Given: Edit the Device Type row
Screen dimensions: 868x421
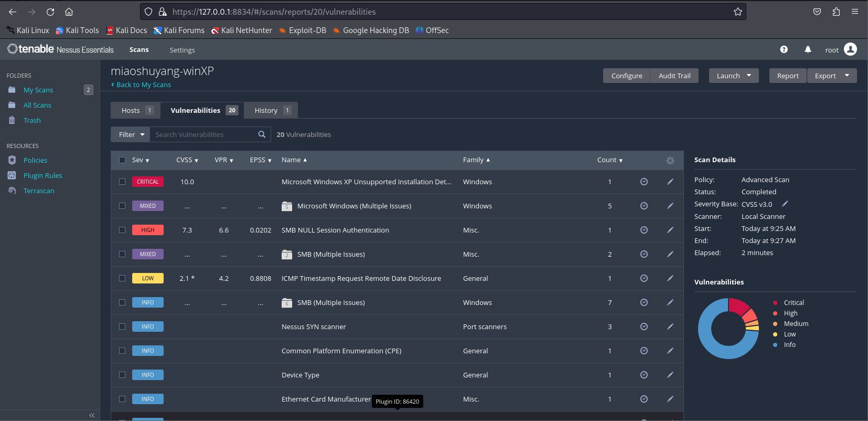Looking at the screenshot, I should point(670,375).
